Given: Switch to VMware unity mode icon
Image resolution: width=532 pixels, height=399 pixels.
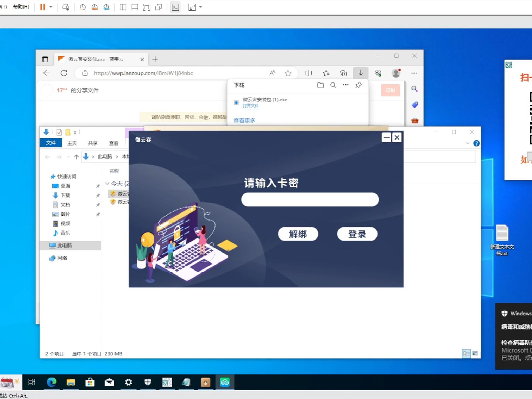Looking at the screenshot, I should [x=158, y=7].
